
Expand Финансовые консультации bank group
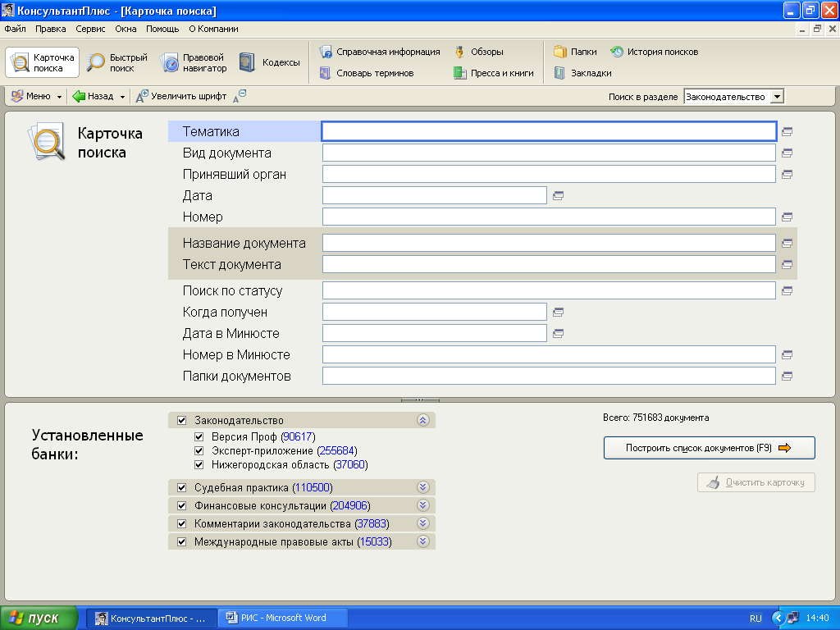tap(422, 505)
